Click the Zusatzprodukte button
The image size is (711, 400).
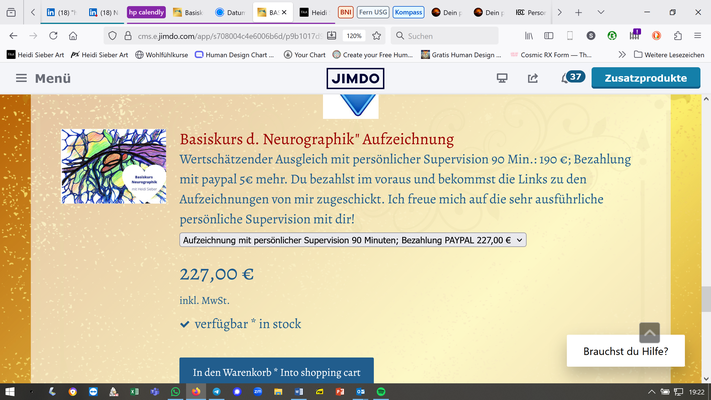(x=646, y=78)
